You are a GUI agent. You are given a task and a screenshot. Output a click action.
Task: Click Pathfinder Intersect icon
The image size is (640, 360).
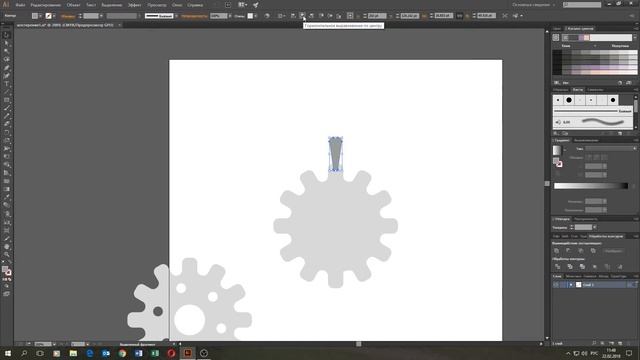point(581,251)
